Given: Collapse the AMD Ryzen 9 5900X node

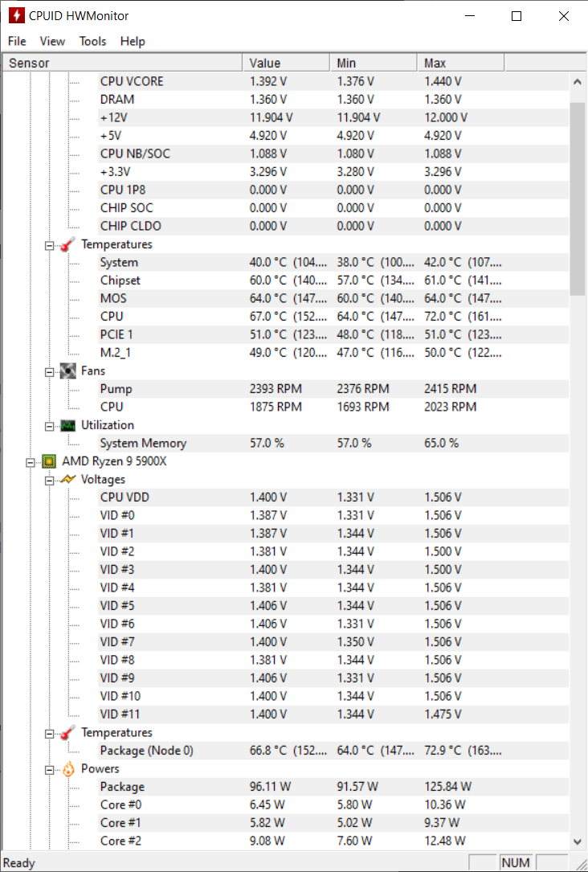Looking at the screenshot, I should point(31,462).
